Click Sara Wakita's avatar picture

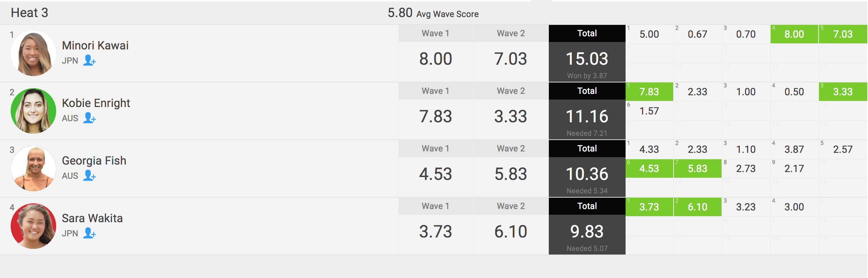point(33,226)
